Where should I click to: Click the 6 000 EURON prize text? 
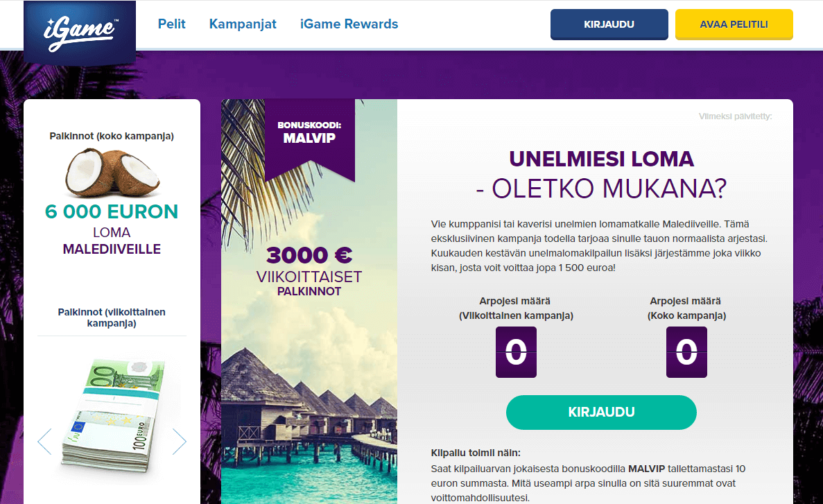pyautogui.click(x=112, y=211)
